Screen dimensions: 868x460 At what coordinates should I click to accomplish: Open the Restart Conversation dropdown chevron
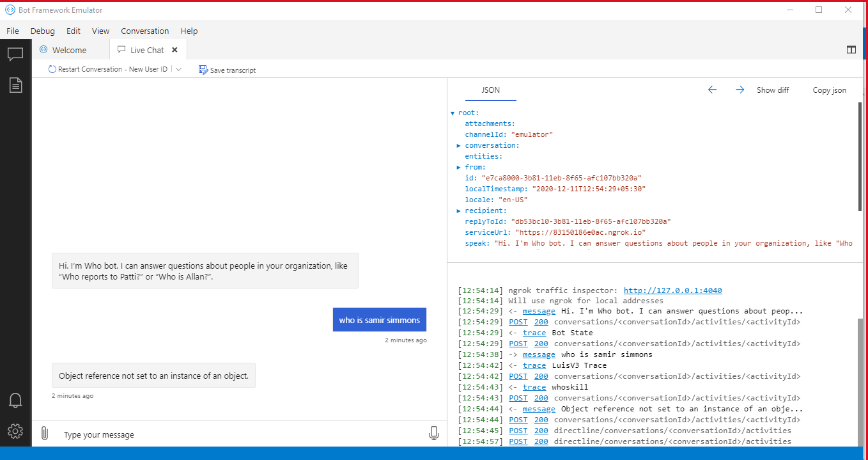(x=178, y=69)
